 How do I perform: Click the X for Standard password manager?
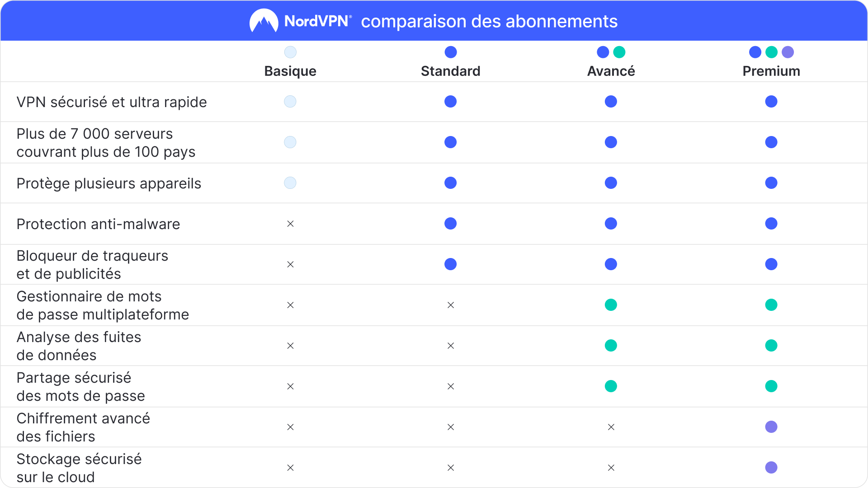click(x=451, y=305)
